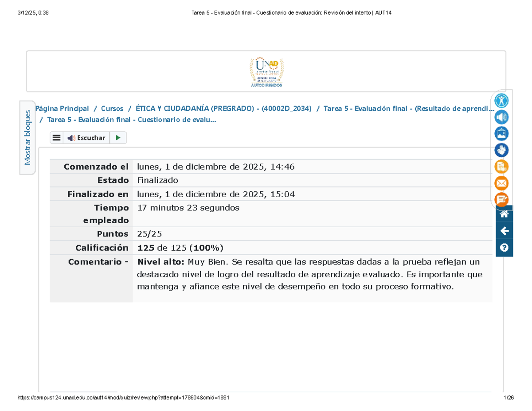Open the accessibility person icon
This screenshot has height=411, width=532.
[502, 101]
